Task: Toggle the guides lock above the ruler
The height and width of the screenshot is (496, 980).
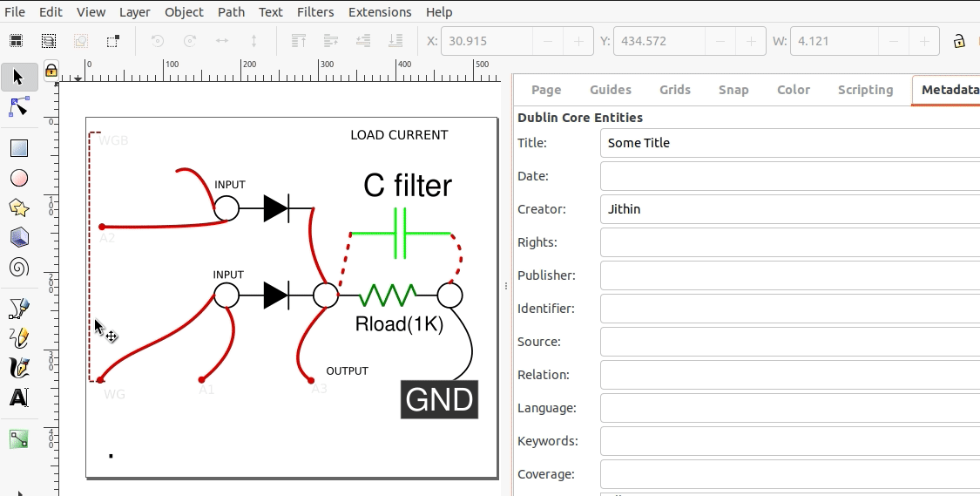Action: (51, 70)
